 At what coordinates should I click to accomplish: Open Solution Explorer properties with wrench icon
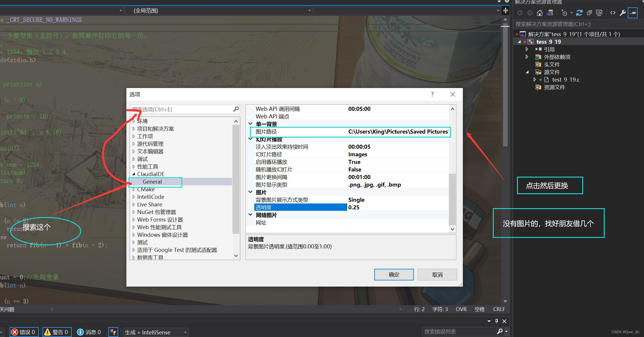click(623, 13)
